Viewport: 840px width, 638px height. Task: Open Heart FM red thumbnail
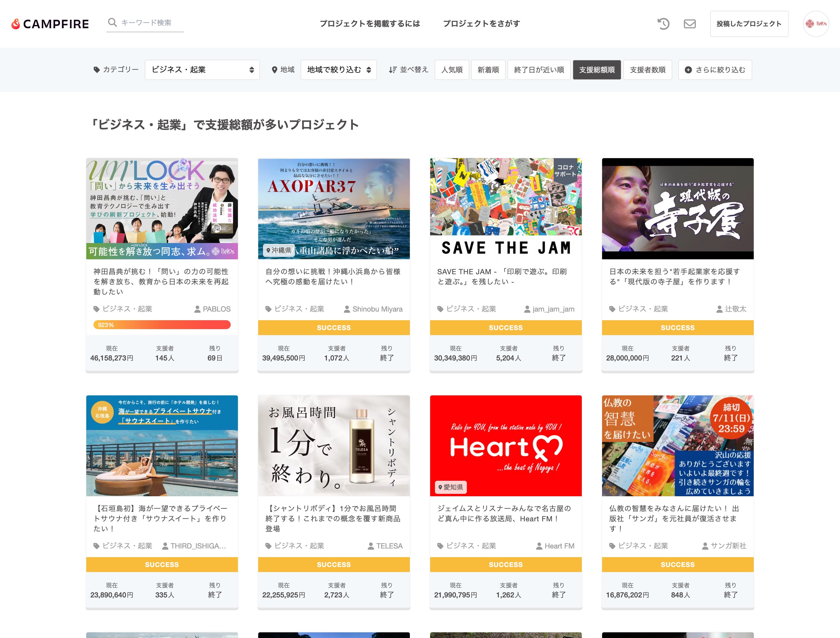pyautogui.click(x=506, y=446)
